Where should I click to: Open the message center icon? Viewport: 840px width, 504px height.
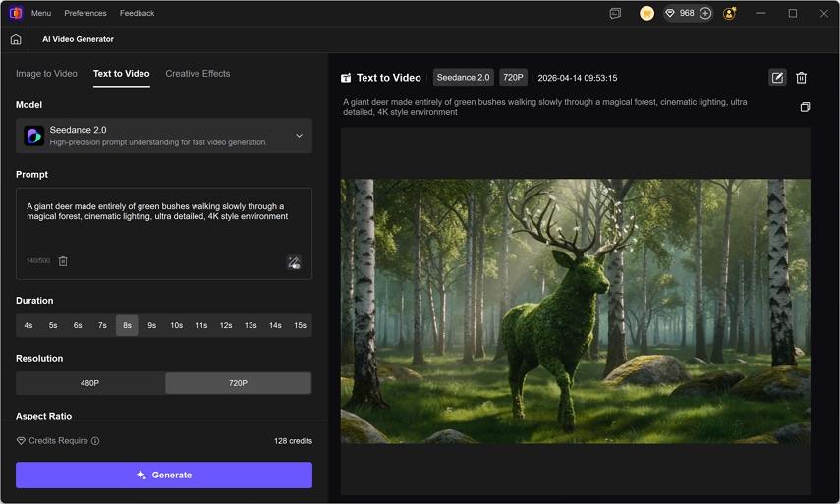(615, 14)
